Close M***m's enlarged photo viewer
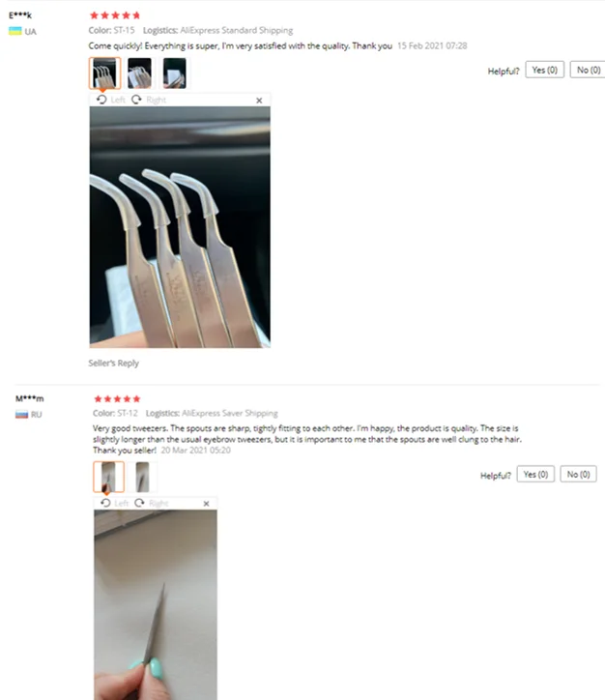 [x=206, y=504]
